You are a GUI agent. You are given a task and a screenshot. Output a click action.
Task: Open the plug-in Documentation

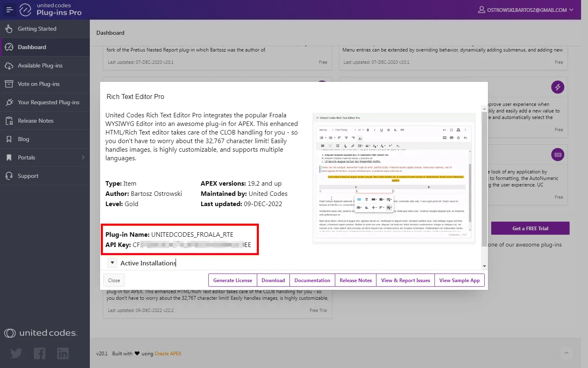click(x=312, y=280)
